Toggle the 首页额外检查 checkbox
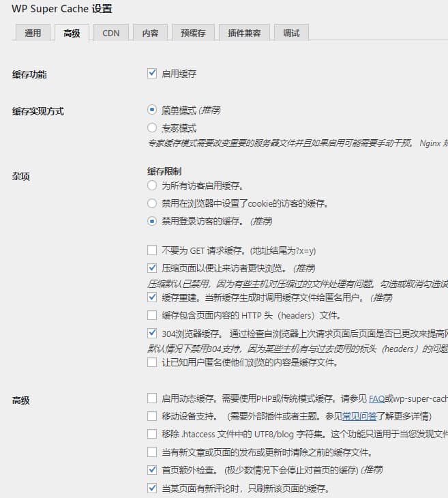The width and height of the screenshot is (448, 498). pos(152,470)
